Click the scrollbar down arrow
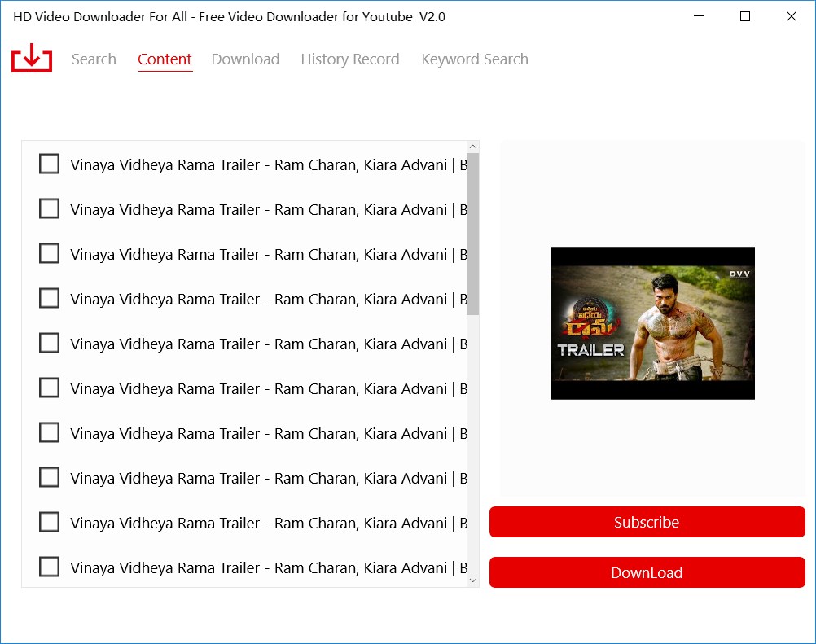The image size is (816, 644). pos(473,580)
